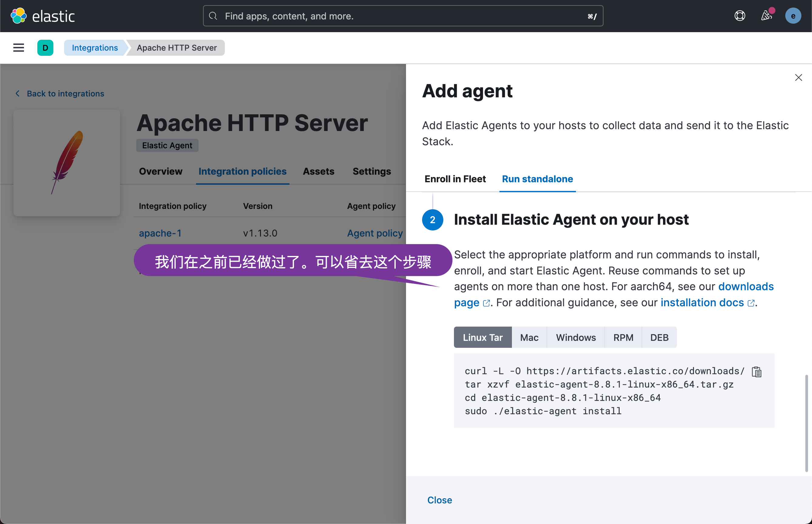Viewport: 812px width, 524px height.
Task: Open the newsfeed celebration icon
Action: click(766, 16)
